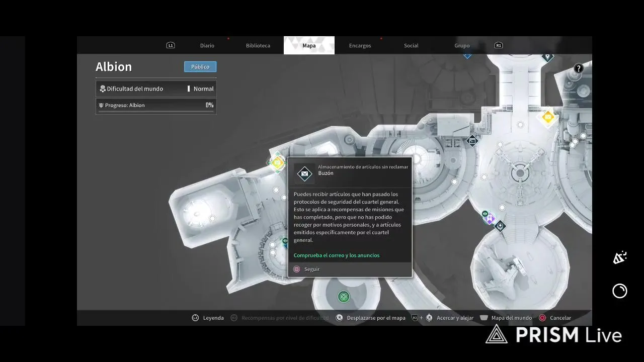Select white dot marker just below highlighted Buzón marker
Screen dimensions: 644x362
tap(276, 190)
